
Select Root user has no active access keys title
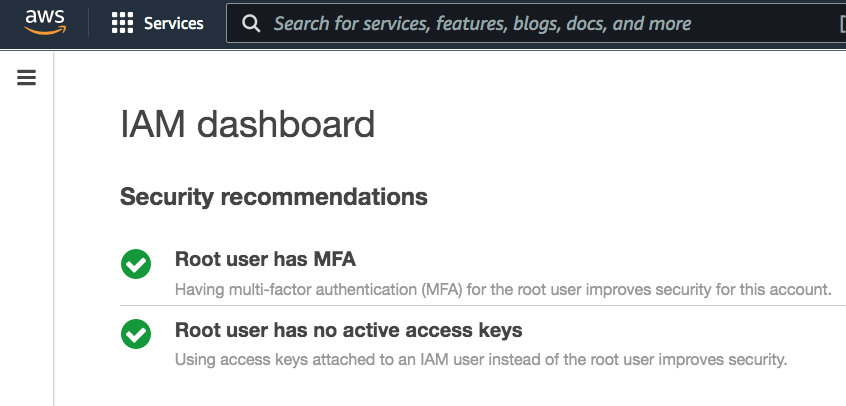click(x=349, y=330)
